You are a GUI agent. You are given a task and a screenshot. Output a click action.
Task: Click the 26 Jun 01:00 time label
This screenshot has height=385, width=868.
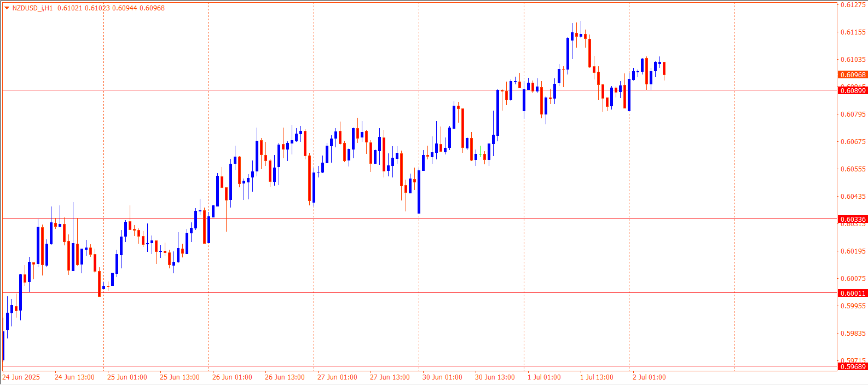pyautogui.click(x=232, y=377)
